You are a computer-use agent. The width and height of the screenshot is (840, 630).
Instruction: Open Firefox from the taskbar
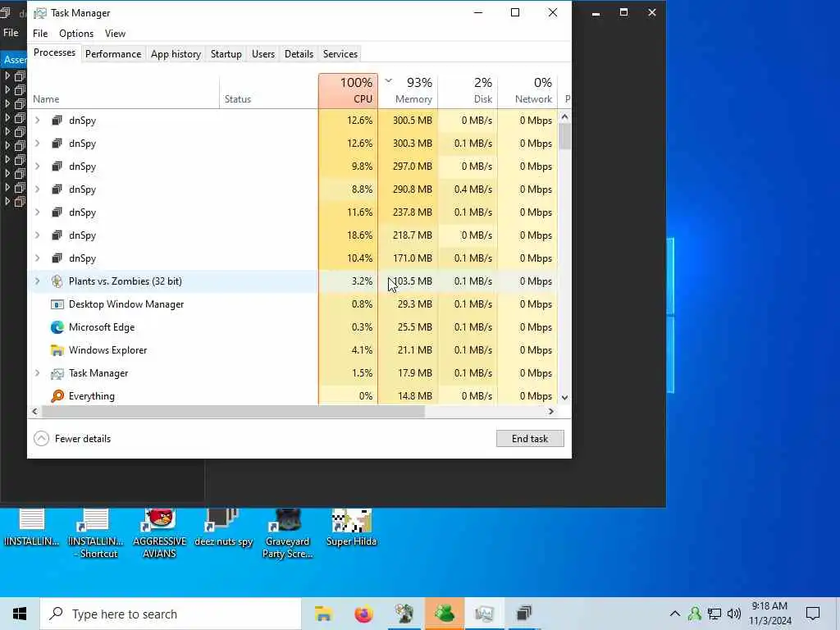pos(363,614)
